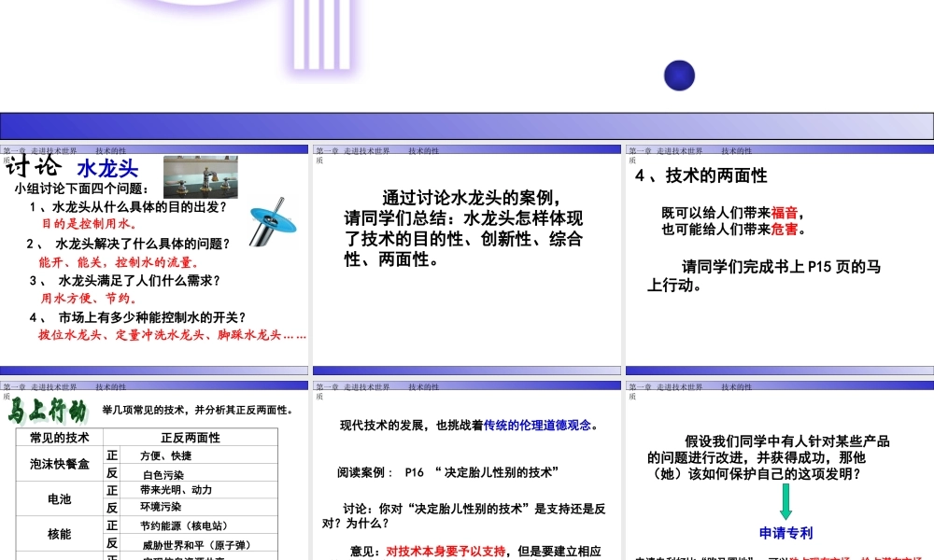Click the red word 危害
The image size is (934, 560).
(x=785, y=230)
